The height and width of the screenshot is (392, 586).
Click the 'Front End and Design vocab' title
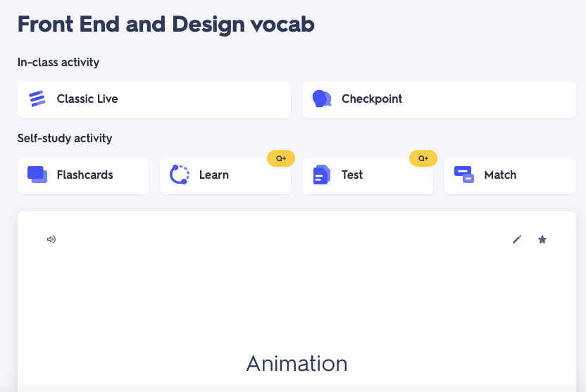tap(166, 24)
